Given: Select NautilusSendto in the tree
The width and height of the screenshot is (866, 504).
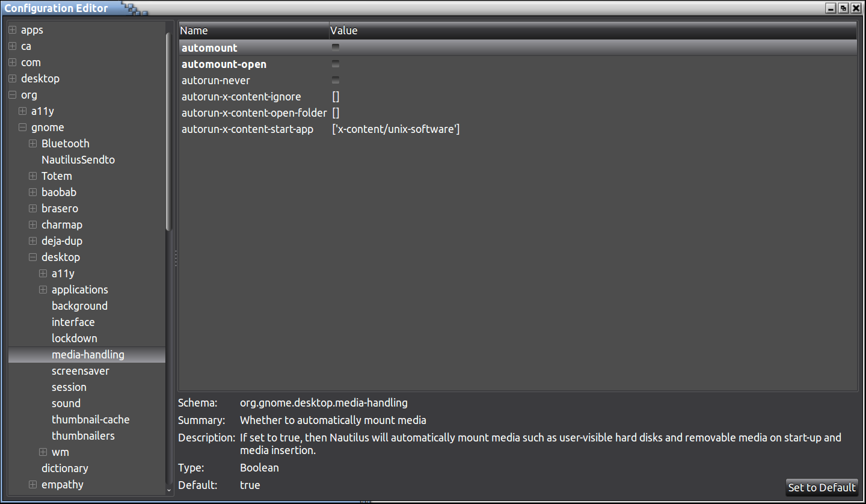Looking at the screenshot, I should click(x=78, y=159).
